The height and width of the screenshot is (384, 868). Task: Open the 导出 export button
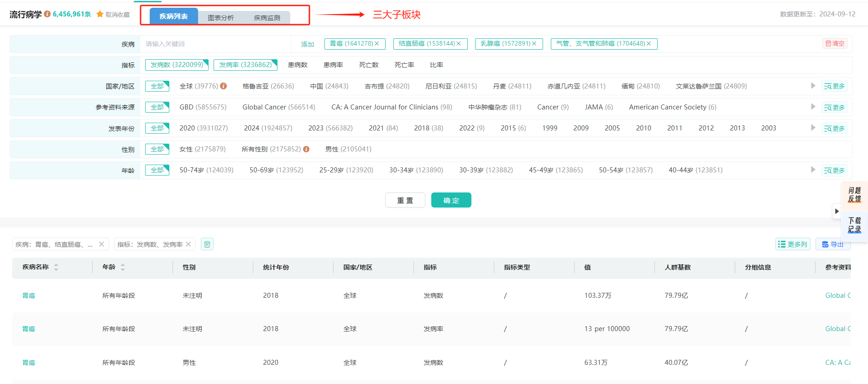[x=832, y=244]
